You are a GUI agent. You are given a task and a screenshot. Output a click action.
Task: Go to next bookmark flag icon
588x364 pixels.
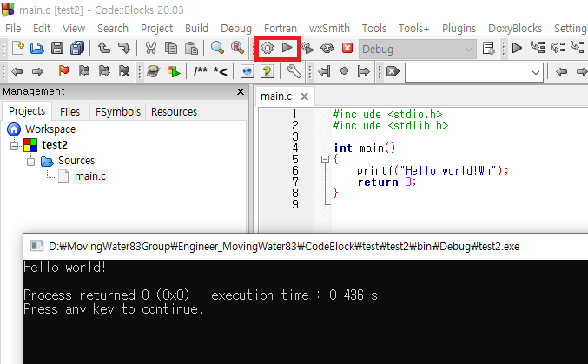point(104,71)
